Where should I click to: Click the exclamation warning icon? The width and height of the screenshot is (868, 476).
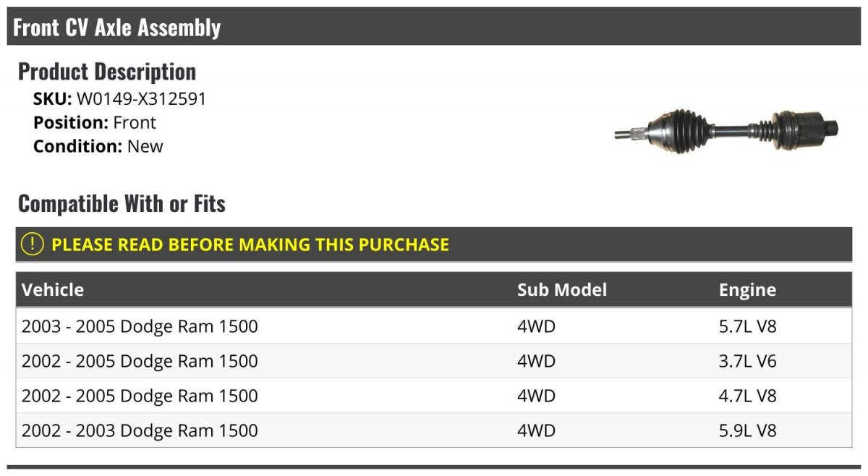[x=33, y=245]
